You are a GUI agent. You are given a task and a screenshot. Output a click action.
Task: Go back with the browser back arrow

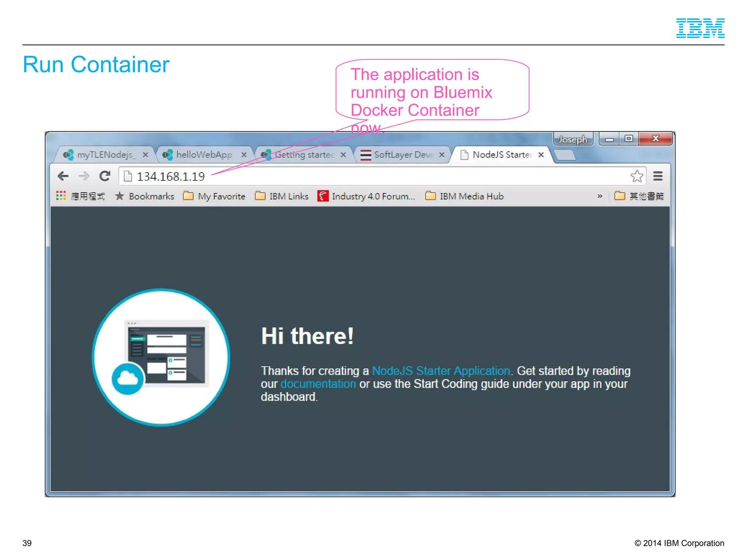coord(63,176)
